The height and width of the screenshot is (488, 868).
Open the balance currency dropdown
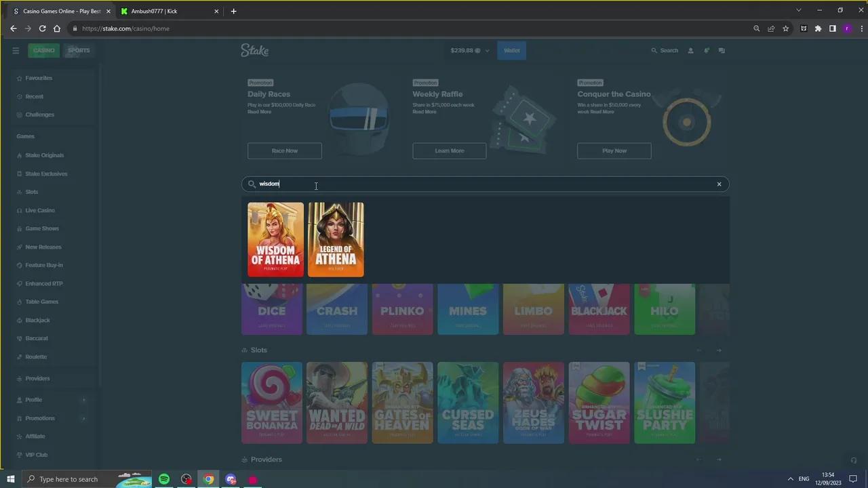[x=469, y=50]
